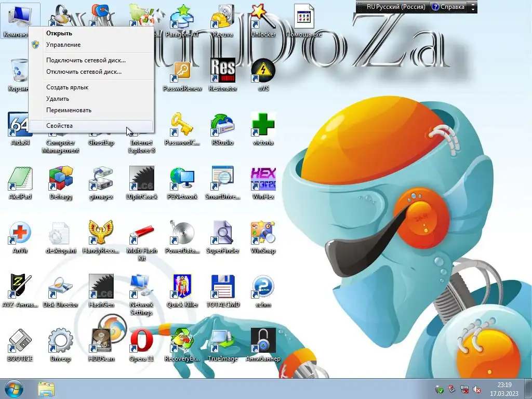The image size is (532, 399).
Task: Choose Открыть in the context menu
Action: pyautogui.click(x=91, y=33)
